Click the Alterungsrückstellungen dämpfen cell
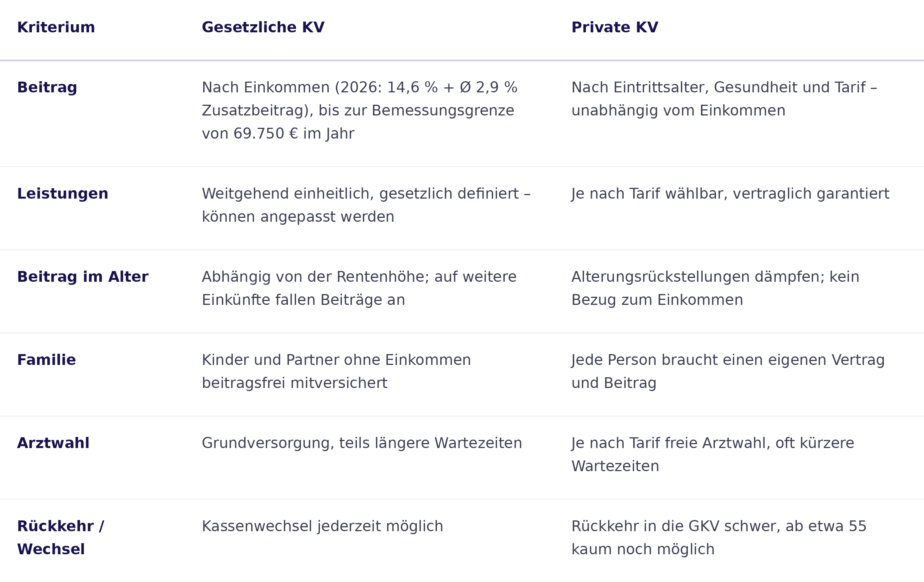This screenshot has width=924, height=582. tap(715, 288)
